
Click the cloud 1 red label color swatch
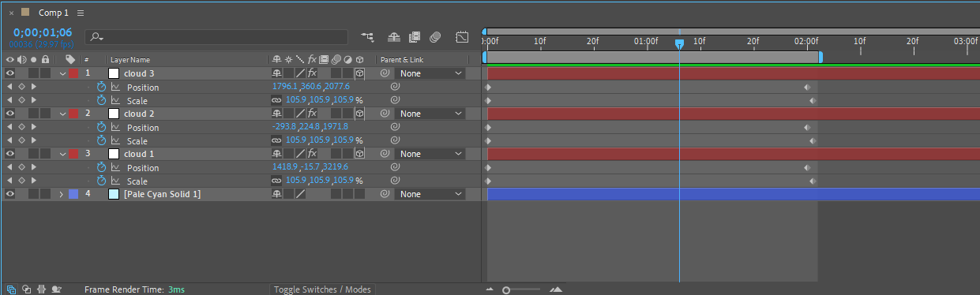pyautogui.click(x=74, y=154)
